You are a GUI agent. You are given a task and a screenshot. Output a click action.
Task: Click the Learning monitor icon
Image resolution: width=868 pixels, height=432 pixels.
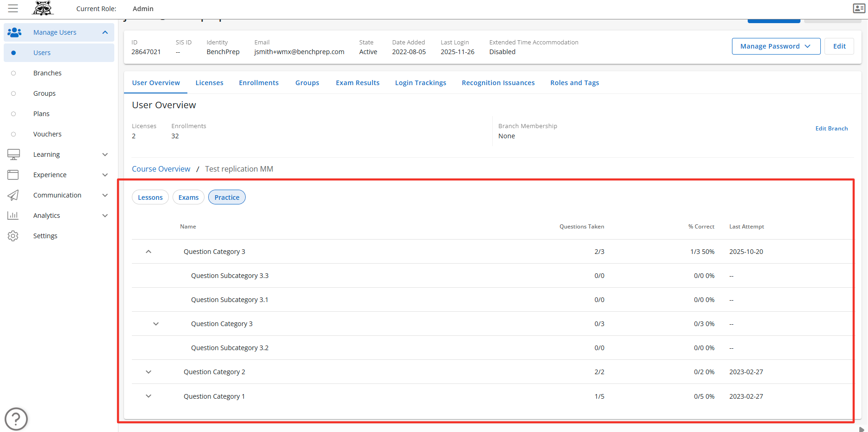(x=13, y=154)
